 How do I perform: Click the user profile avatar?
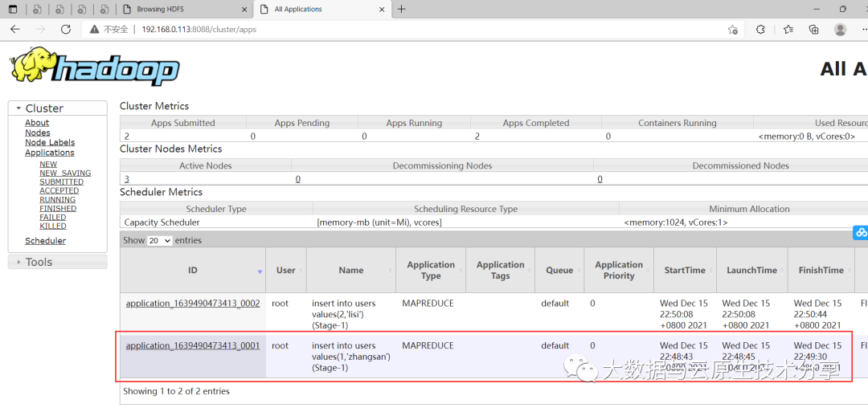841,29
